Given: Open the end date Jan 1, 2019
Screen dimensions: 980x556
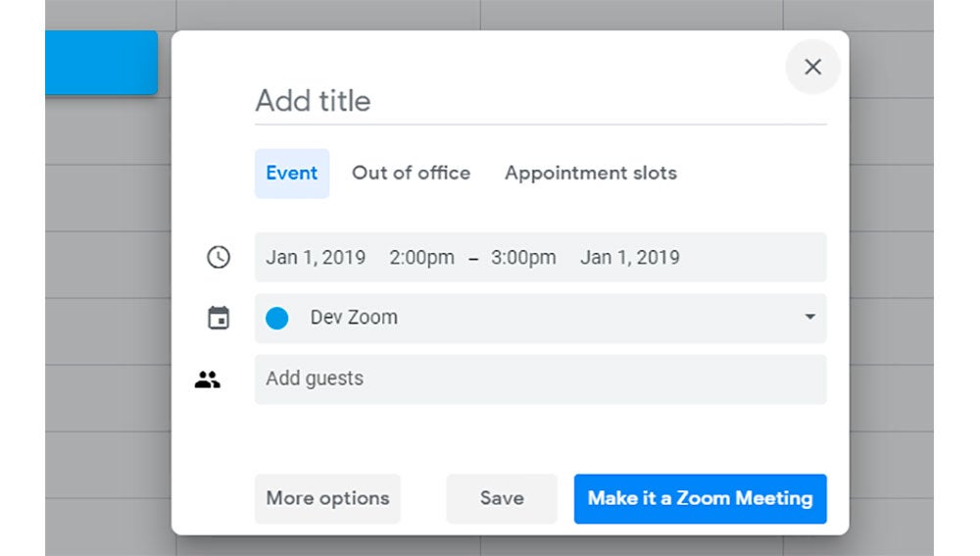Looking at the screenshot, I should pos(629,258).
